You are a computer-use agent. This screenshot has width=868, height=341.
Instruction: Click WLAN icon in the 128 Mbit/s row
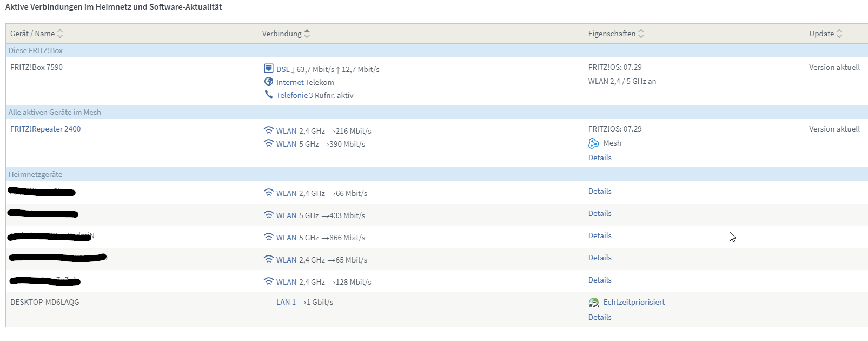click(x=269, y=281)
